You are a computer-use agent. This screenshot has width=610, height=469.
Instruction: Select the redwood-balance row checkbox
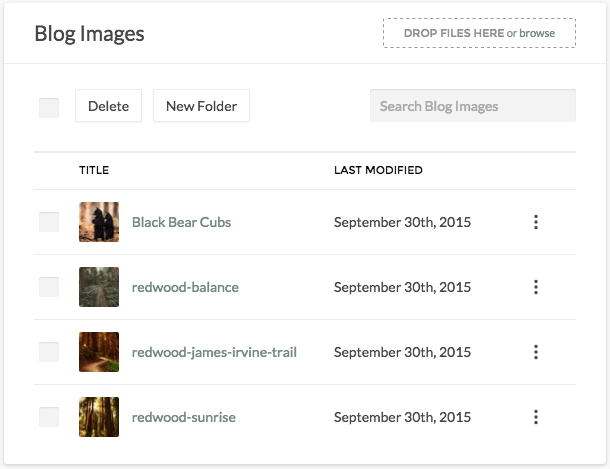click(x=49, y=287)
